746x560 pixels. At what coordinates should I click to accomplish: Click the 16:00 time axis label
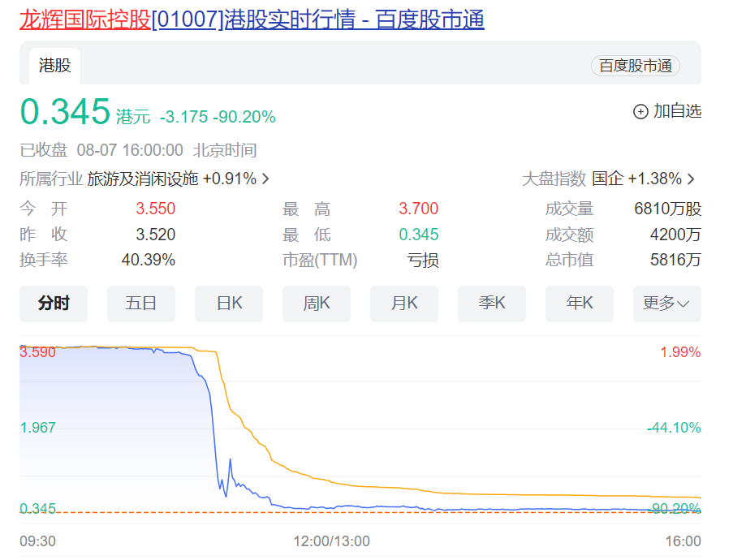683,541
